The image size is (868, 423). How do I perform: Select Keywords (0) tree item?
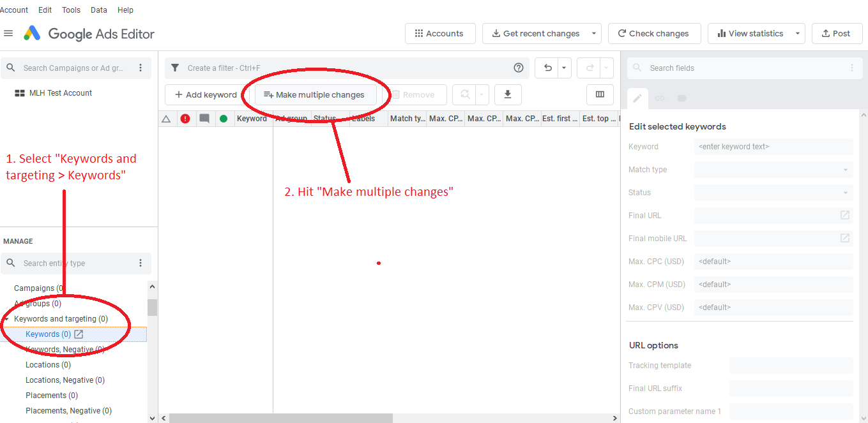[48, 334]
